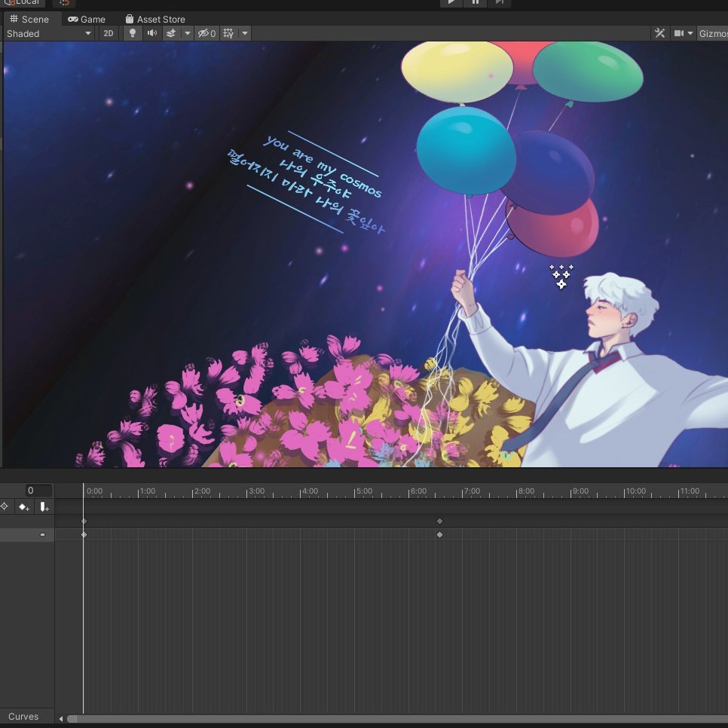
Task: Click the timeline scroll-left arrow
Action: click(x=61, y=719)
